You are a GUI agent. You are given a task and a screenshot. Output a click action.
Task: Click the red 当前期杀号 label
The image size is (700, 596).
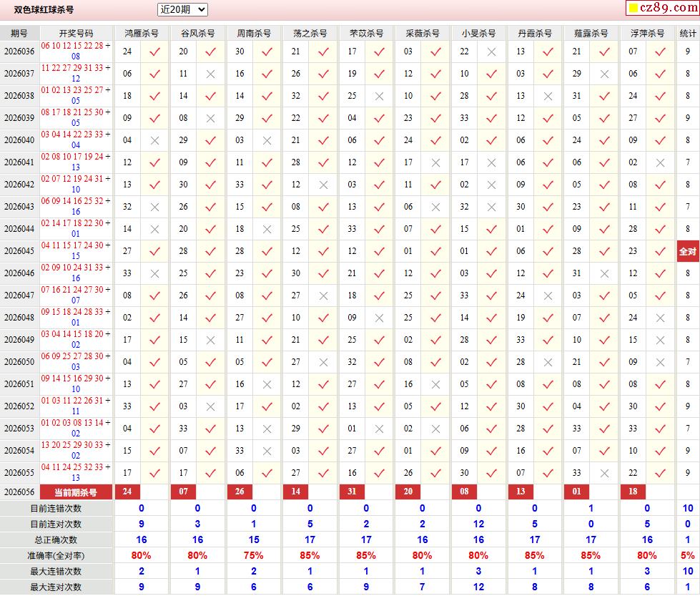pyautogui.click(x=76, y=492)
